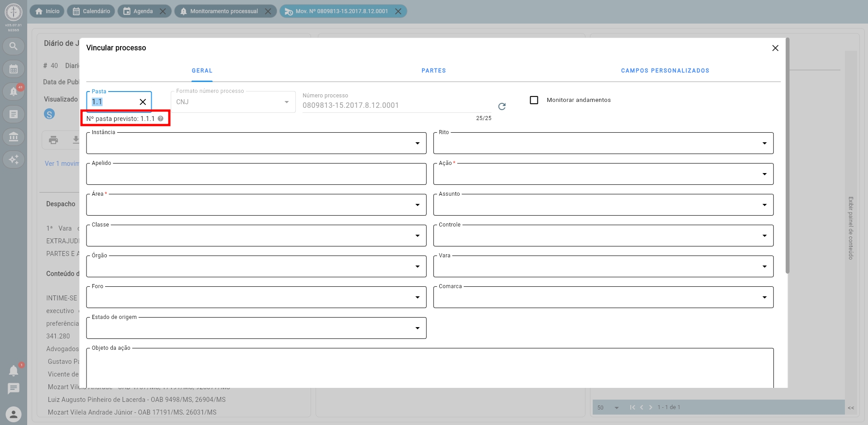This screenshot has height=425, width=868.
Task: Go to the Início home tab
Action: (48, 11)
